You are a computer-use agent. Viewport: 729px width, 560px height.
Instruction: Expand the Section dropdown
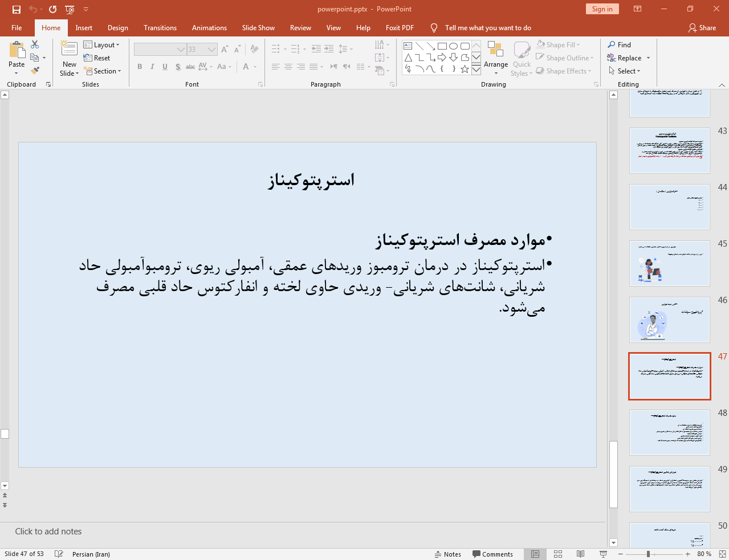click(103, 71)
